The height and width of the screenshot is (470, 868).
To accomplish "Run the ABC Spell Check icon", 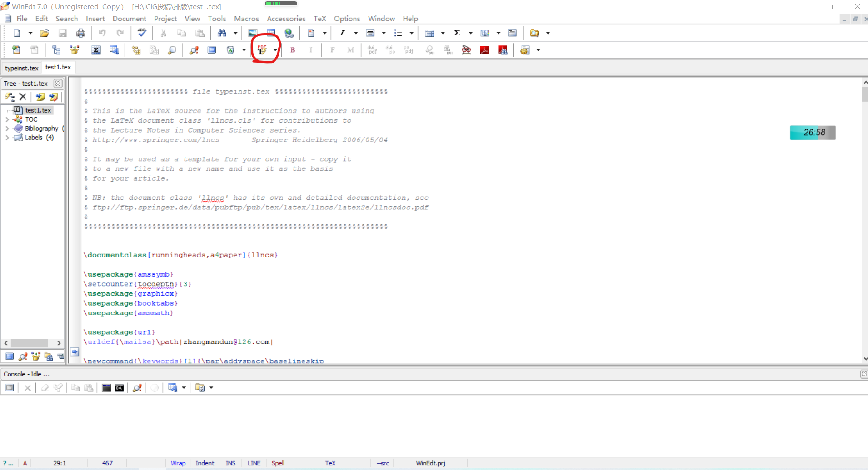I will point(142,33).
